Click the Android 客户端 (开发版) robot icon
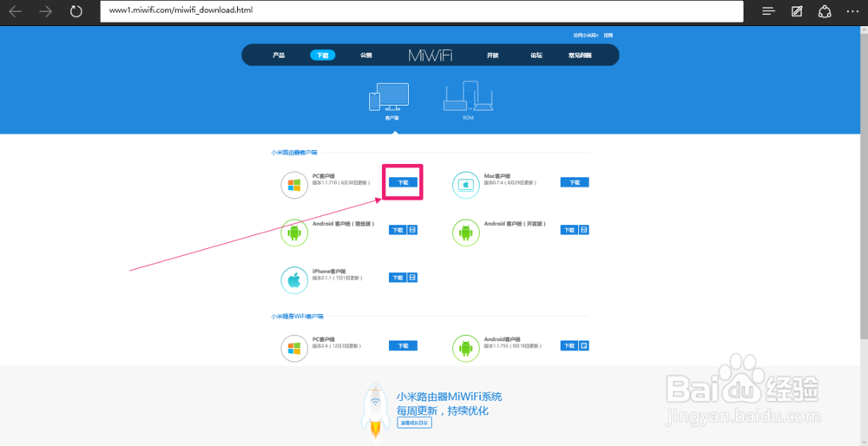Screen dimensions: 868x446 (466, 233)
